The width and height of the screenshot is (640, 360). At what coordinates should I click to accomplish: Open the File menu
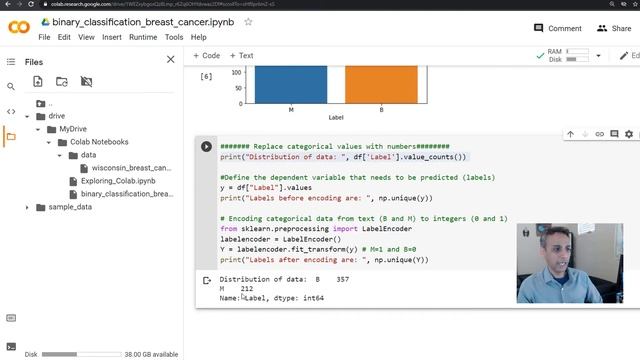click(x=44, y=37)
